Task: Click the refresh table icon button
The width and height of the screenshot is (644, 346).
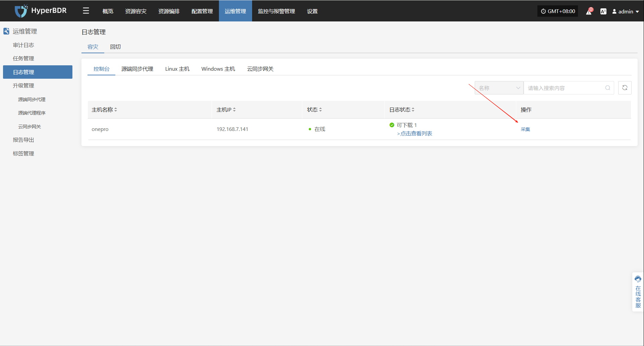Action: [x=625, y=88]
